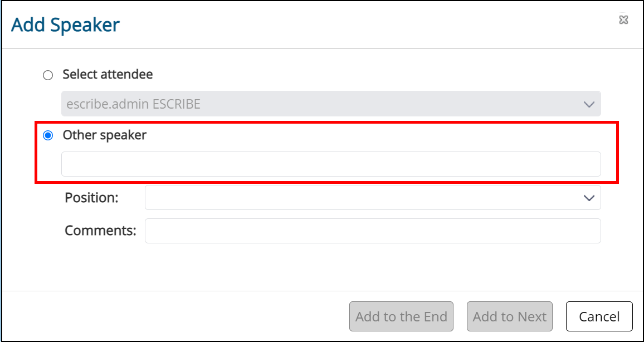Image resolution: width=644 pixels, height=342 pixels.
Task: Open the escribe.admin ESCRIBE attendee dropdown
Action: (331, 104)
